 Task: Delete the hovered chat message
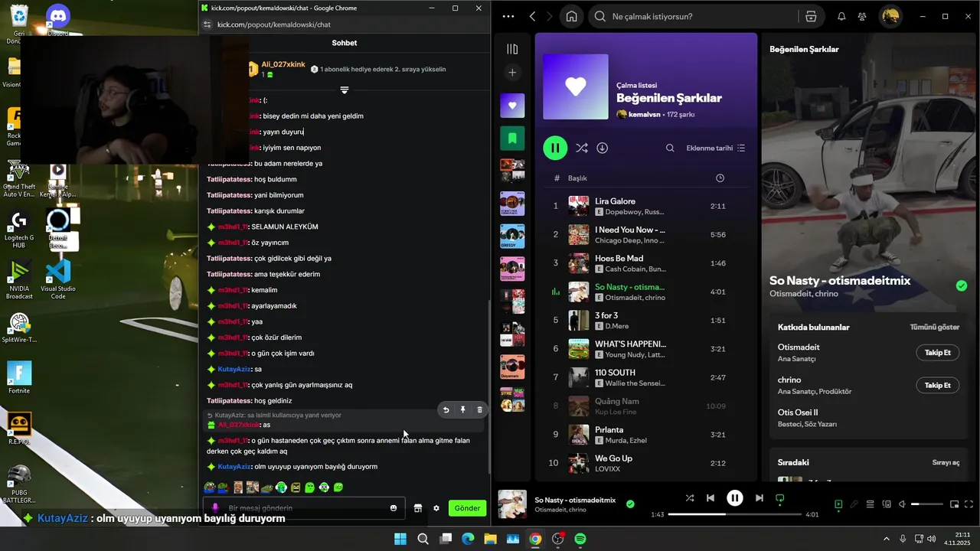coord(480,409)
